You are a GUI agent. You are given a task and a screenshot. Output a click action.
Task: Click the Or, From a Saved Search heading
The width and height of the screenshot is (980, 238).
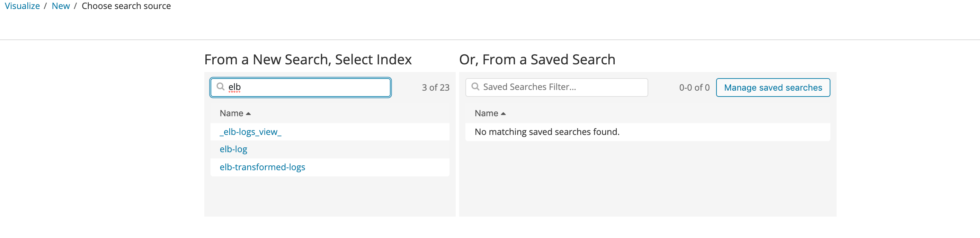537,60
